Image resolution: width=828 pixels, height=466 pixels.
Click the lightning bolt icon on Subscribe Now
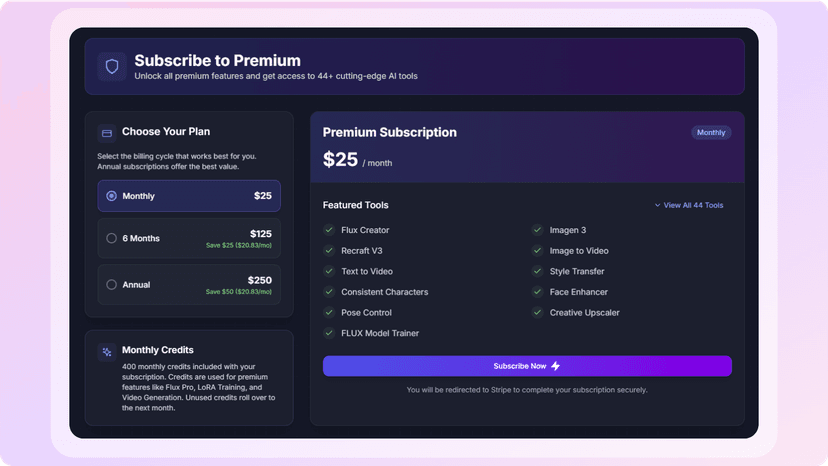(556, 366)
